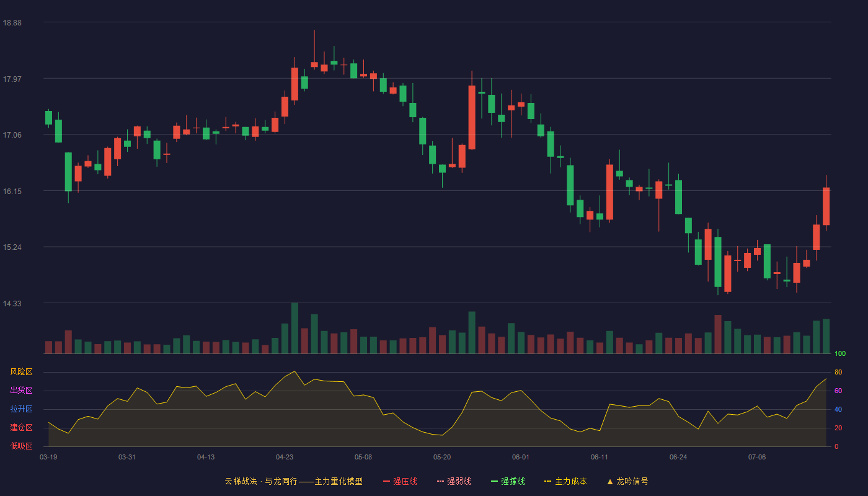Click the 07-06 date label
The image size is (868, 496).
[757, 457]
